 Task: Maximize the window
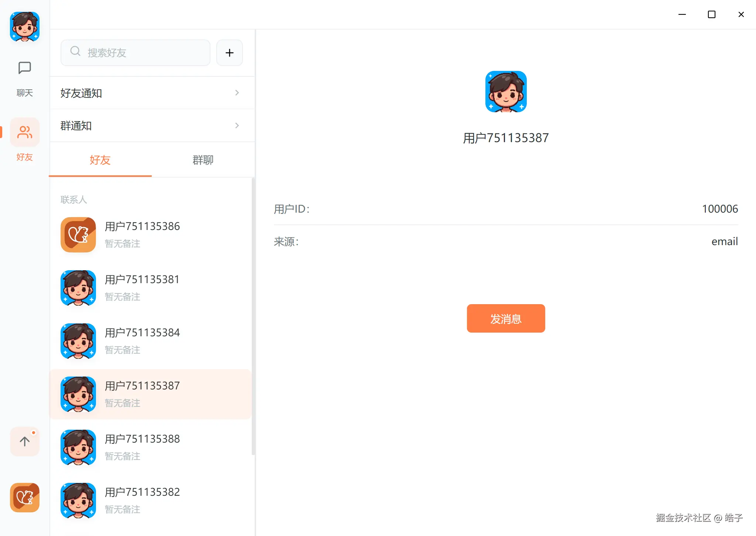[x=712, y=14]
